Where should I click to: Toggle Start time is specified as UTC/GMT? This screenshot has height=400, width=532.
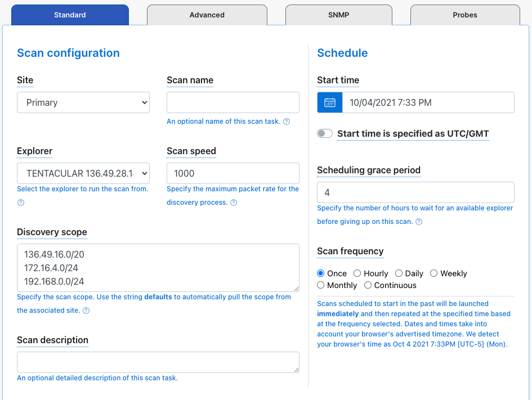(x=325, y=133)
